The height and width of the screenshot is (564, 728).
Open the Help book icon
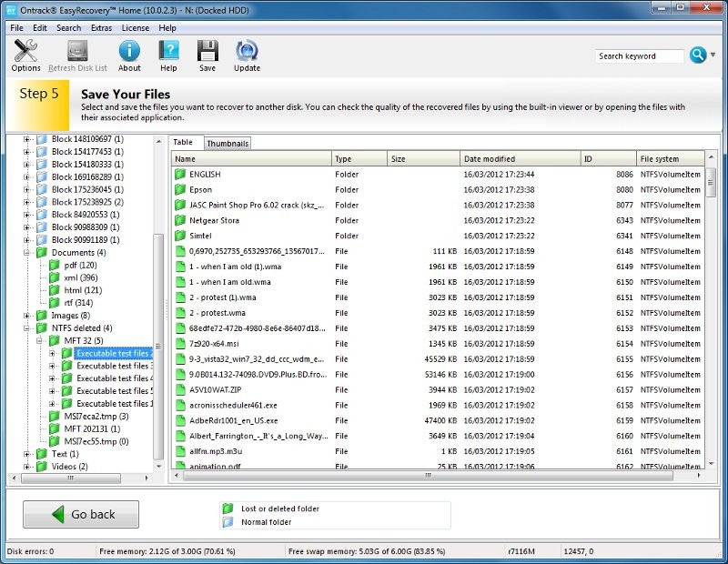(168, 51)
